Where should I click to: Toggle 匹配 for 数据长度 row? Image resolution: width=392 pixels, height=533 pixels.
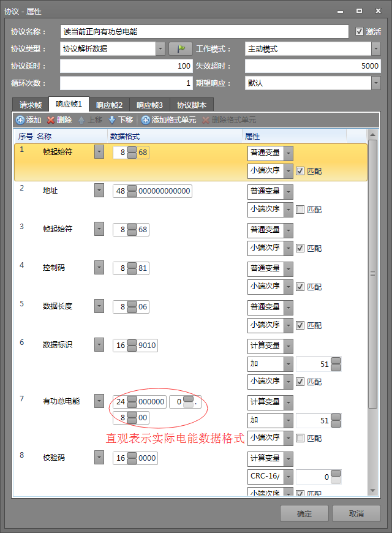(x=300, y=325)
